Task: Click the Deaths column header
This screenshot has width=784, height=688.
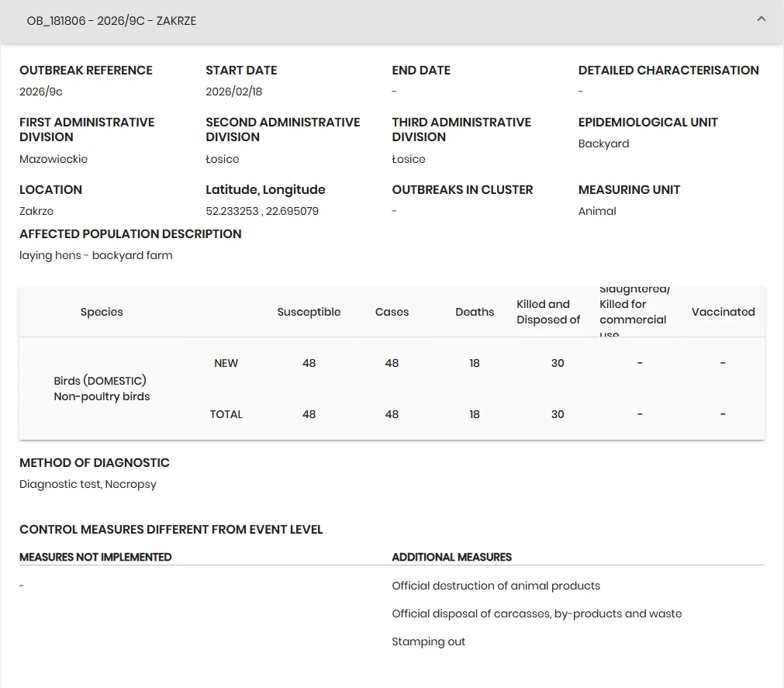Action: tap(475, 312)
